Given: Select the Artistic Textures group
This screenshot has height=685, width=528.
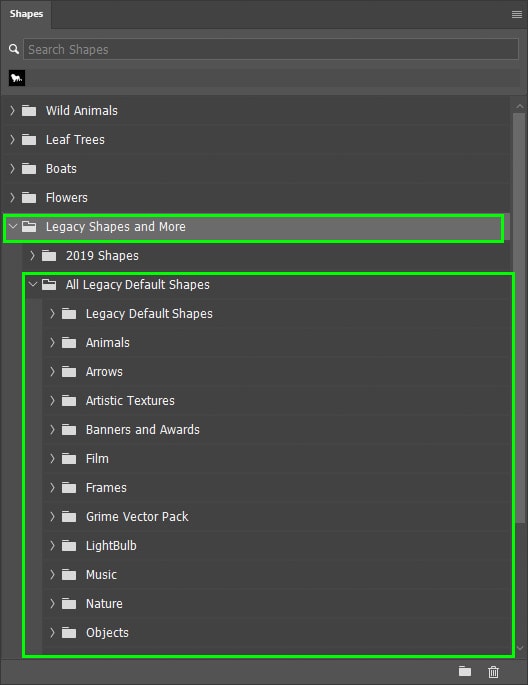Looking at the screenshot, I should pos(276,401).
